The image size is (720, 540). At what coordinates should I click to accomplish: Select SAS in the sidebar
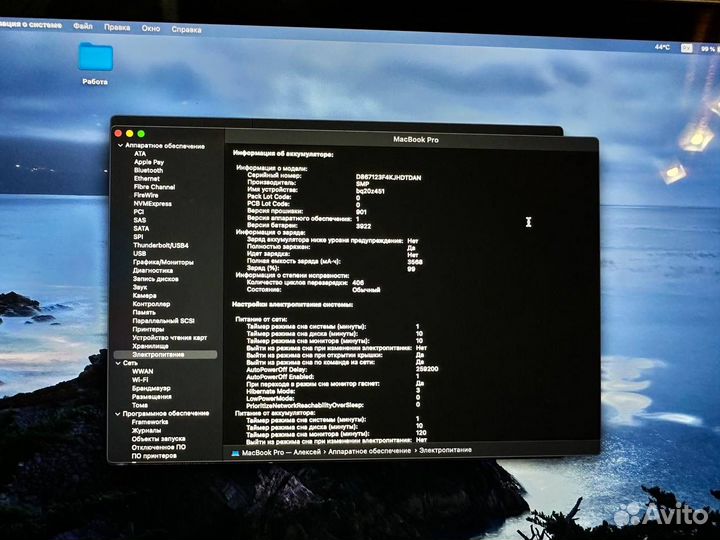(x=140, y=220)
